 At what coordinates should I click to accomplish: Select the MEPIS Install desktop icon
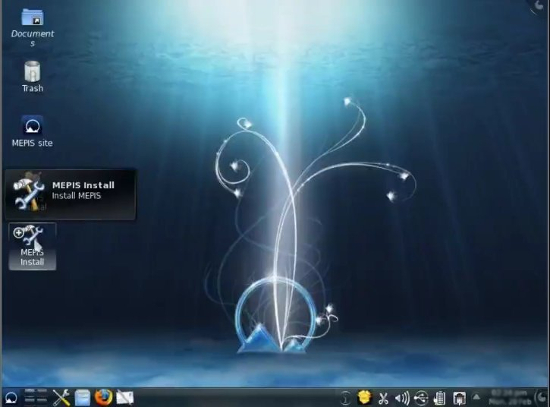(32, 246)
